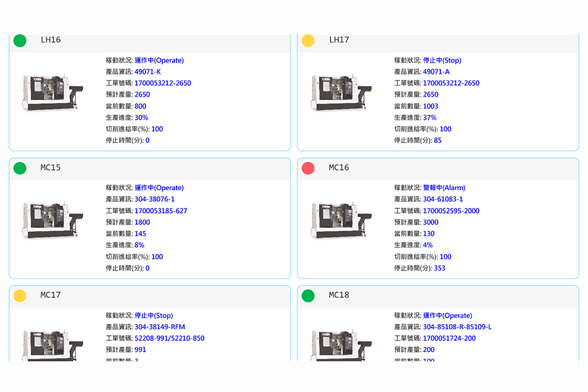This screenshot has height=392, width=588.
Task: Click MC15 production progress 8%
Action: (140, 246)
